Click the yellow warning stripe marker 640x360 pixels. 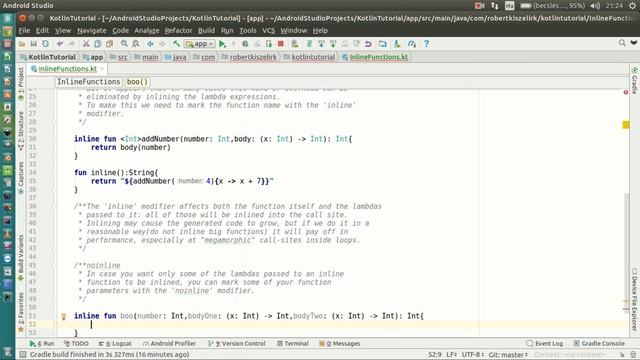click(626, 125)
